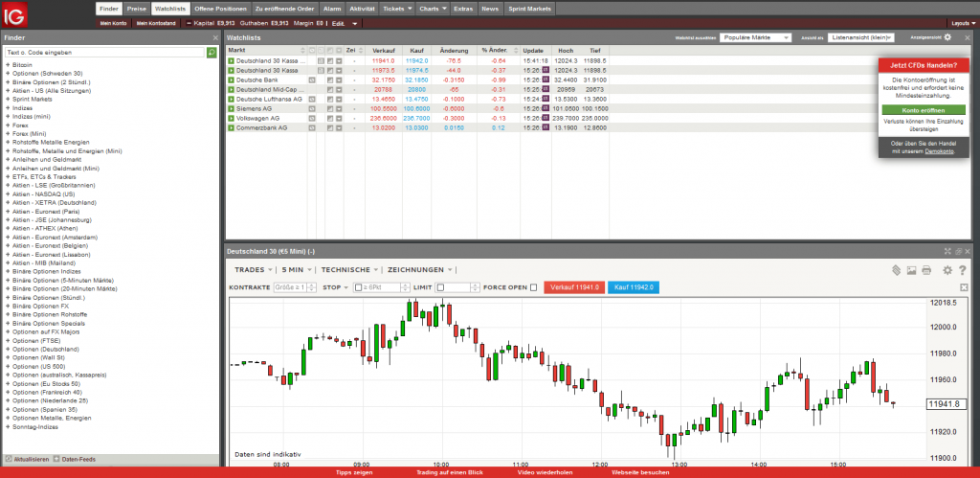Switch to Preise tab
Image resolution: width=980 pixels, height=478 pixels.
pos(136,9)
